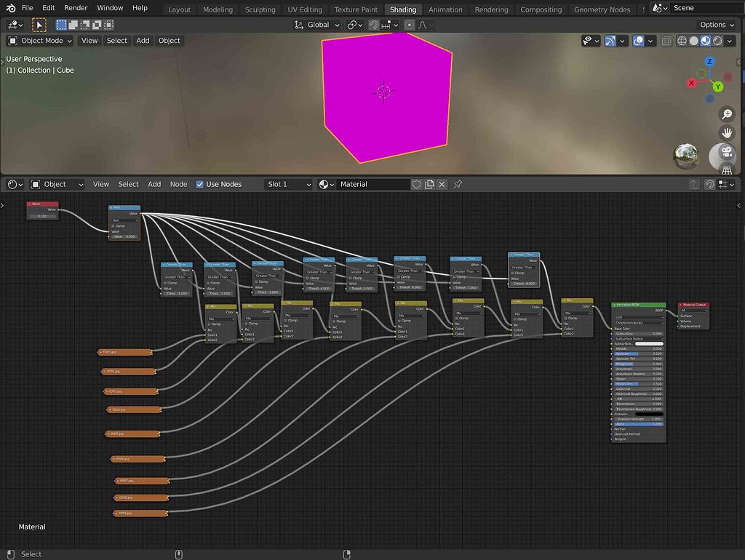Open the transform pivot point dropdown
The image size is (745, 560).
coord(355,25)
